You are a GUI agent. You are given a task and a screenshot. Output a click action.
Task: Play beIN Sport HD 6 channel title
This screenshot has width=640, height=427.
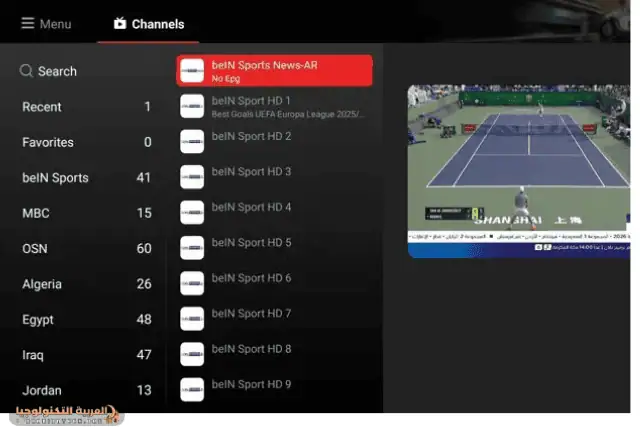click(x=251, y=278)
